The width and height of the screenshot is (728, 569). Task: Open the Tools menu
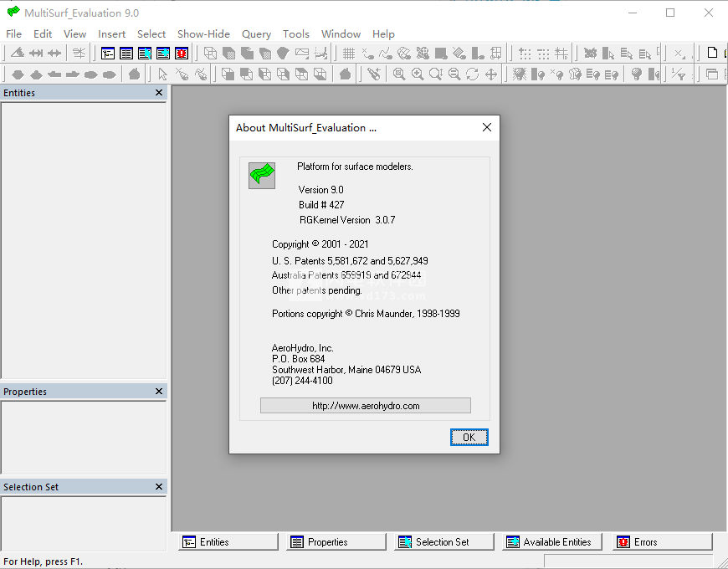(295, 33)
